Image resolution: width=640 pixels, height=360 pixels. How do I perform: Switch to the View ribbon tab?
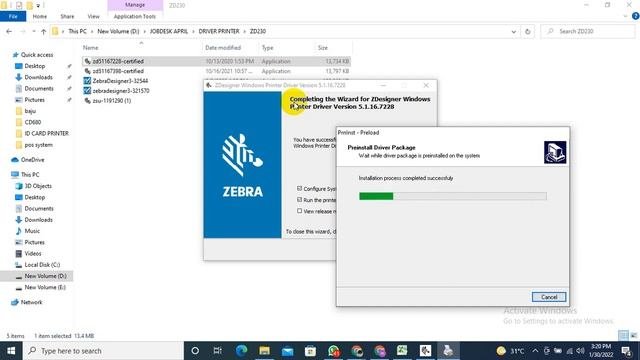point(93,16)
